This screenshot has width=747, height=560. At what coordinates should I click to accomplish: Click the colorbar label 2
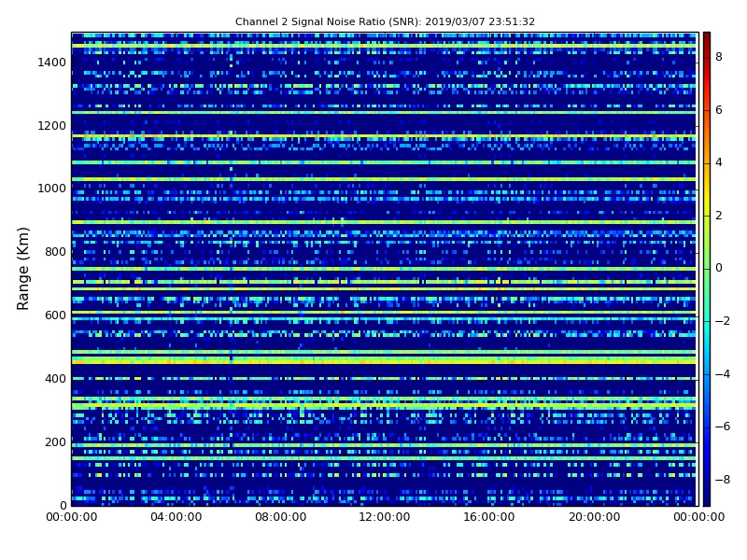[719, 216]
